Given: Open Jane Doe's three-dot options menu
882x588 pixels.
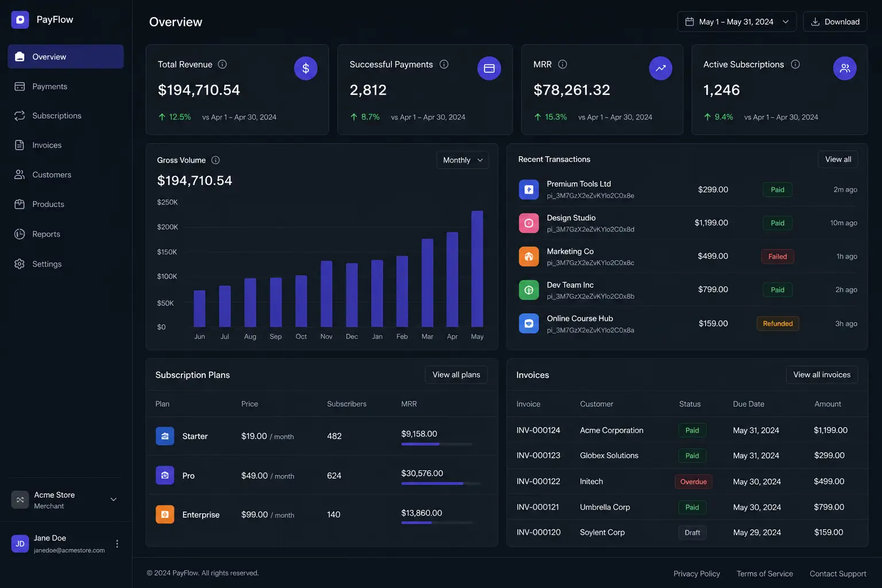Looking at the screenshot, I should tap(117, 544).
